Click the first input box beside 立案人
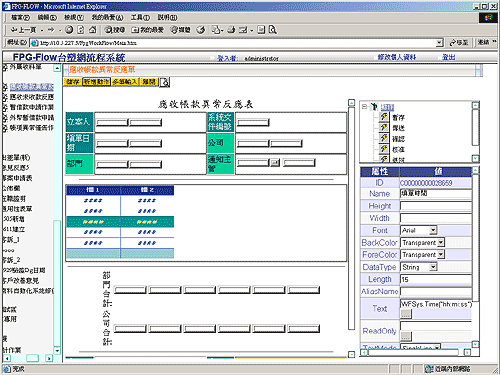 click(112, 122)
